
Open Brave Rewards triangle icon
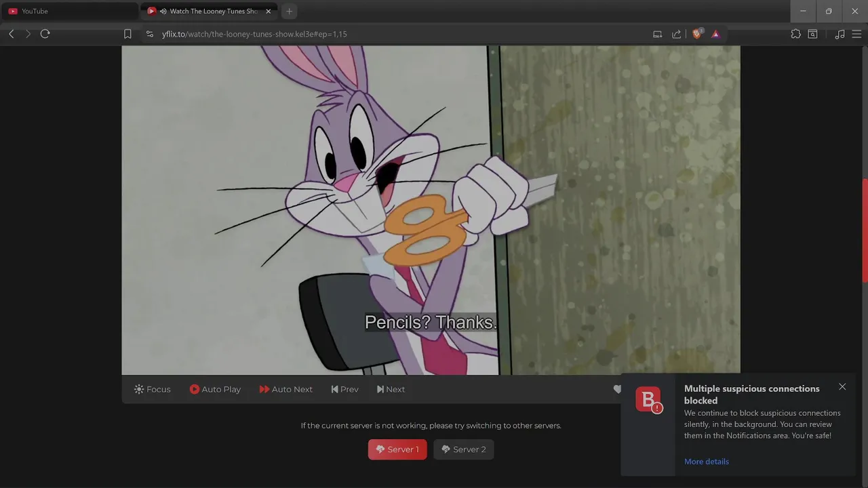click(715, 34)
